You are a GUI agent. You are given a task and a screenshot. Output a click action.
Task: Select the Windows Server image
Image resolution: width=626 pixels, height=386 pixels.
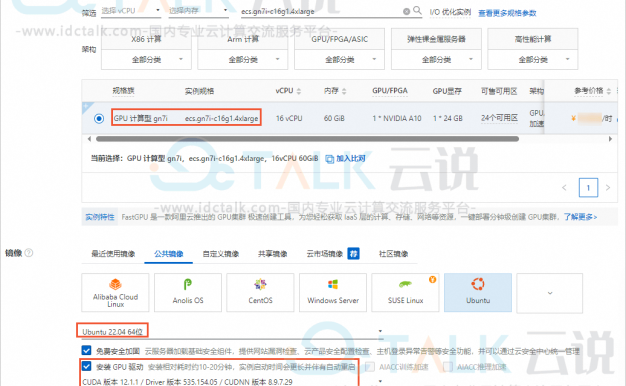(x=333, y=293)
